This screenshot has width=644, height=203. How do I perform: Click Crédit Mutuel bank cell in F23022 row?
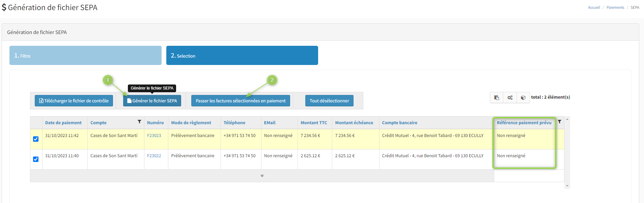click(433, 156)
